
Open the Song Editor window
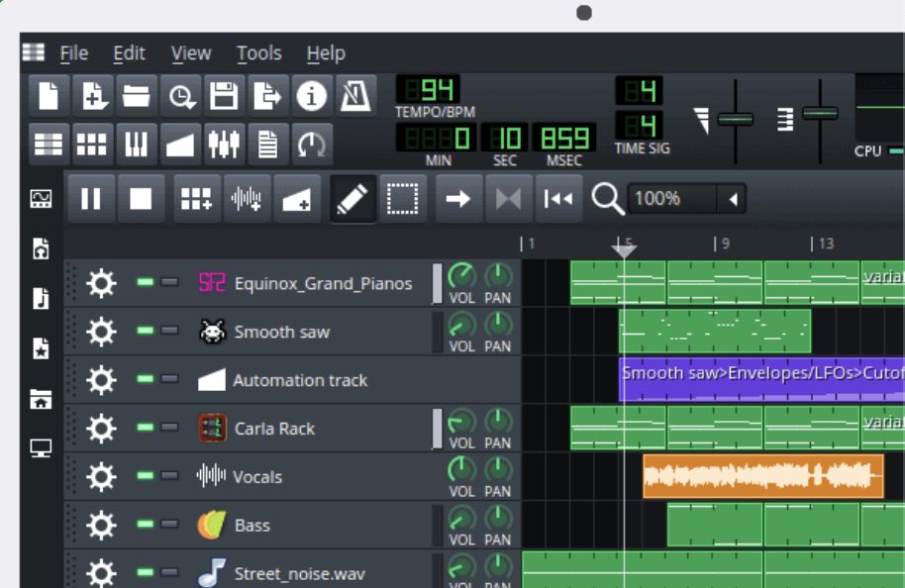48,145
